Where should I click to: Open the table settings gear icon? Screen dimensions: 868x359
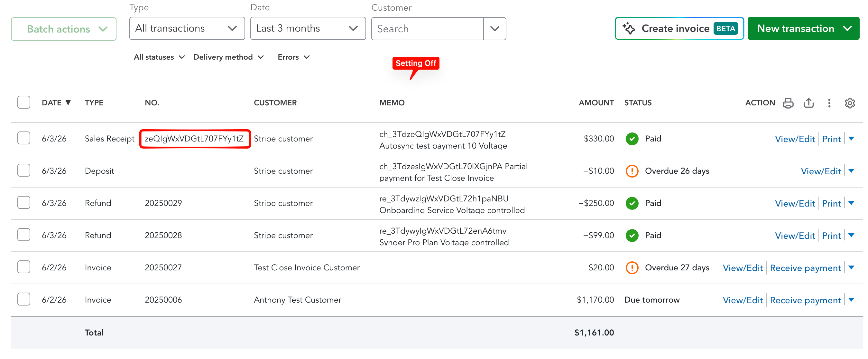click(850, 103)
